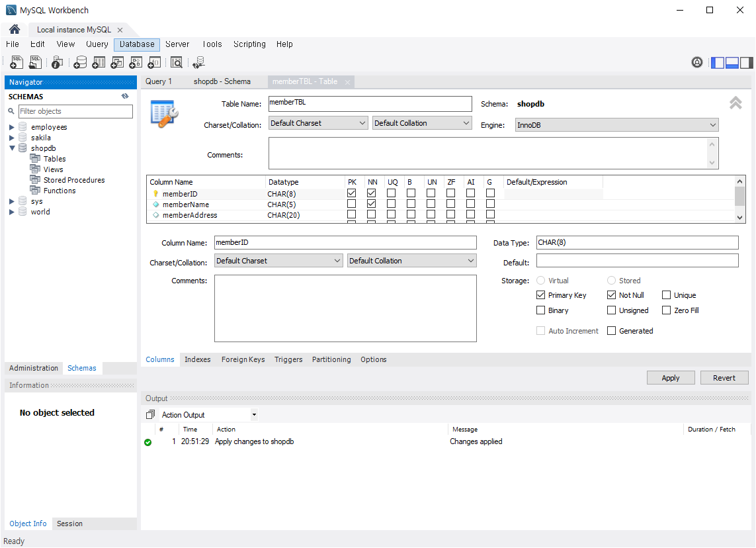Enable the Zero Fill checkbox
The image size is (756, 548).
666,310
